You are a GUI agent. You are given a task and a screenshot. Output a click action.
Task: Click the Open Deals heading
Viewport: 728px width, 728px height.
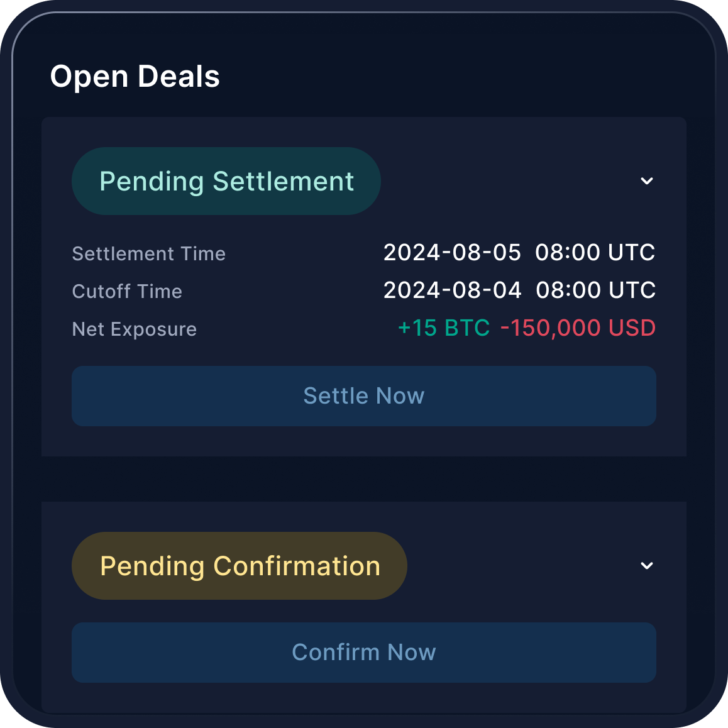tap(135, 76)
